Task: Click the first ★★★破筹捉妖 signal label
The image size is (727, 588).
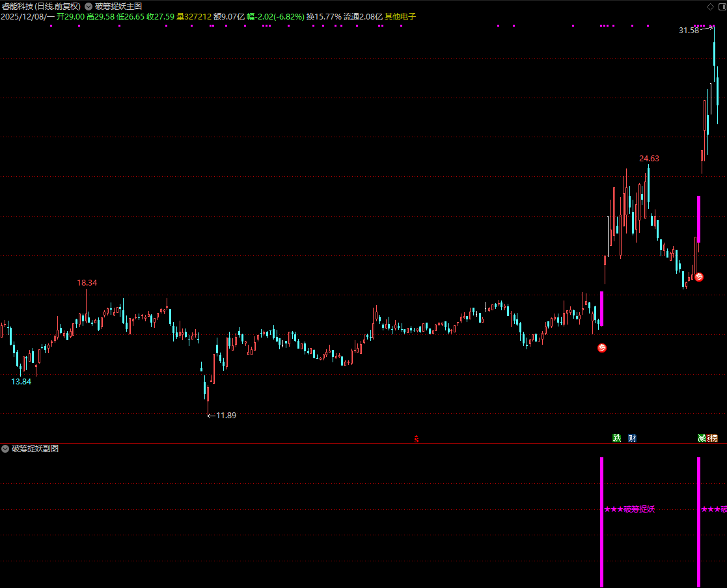Action: pos(629,509)
